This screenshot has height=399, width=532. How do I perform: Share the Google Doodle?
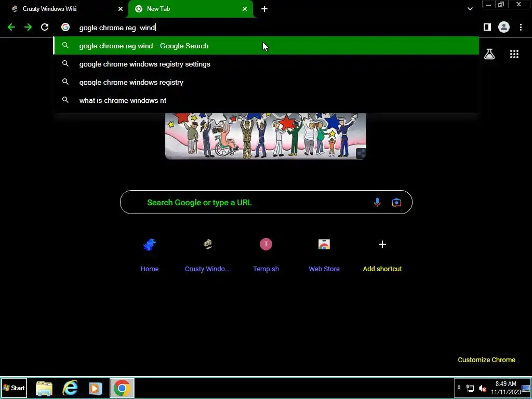point(361,154)
